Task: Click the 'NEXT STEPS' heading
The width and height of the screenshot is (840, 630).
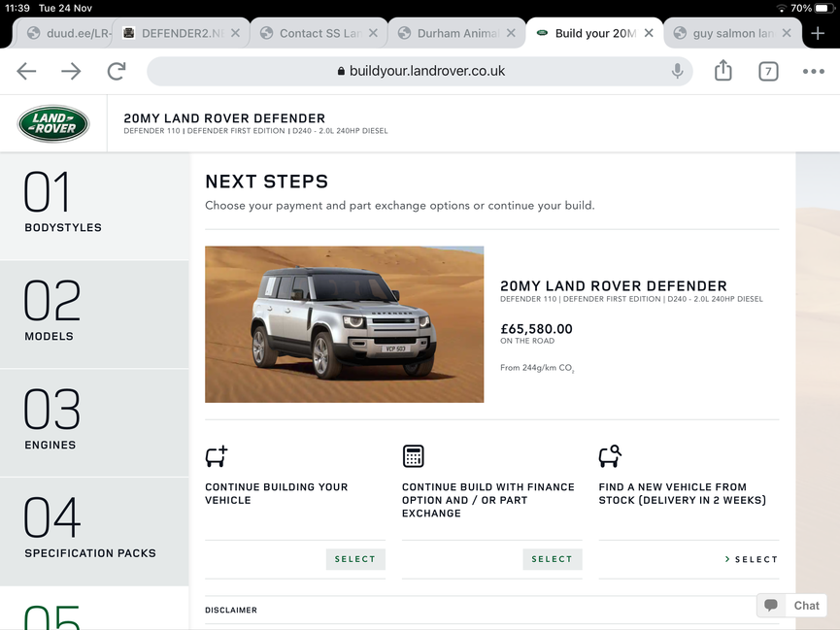Action: pyautogui.click(x=266, y=182)
